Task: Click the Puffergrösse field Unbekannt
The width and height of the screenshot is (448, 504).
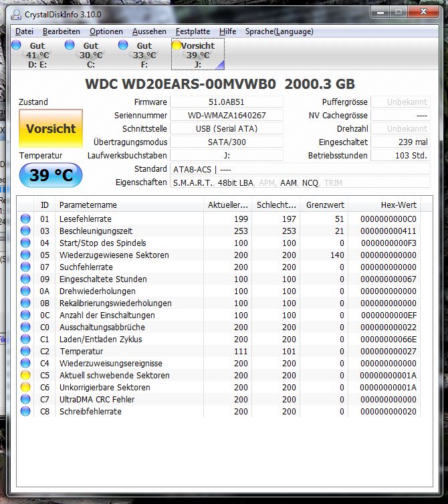Action: coord(401,102)
